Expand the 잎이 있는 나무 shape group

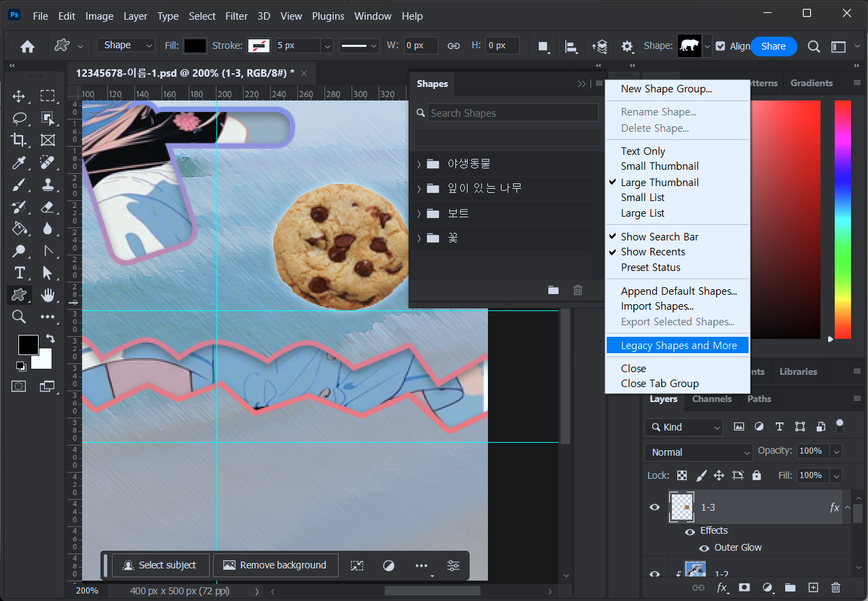[x=419, y=188]
